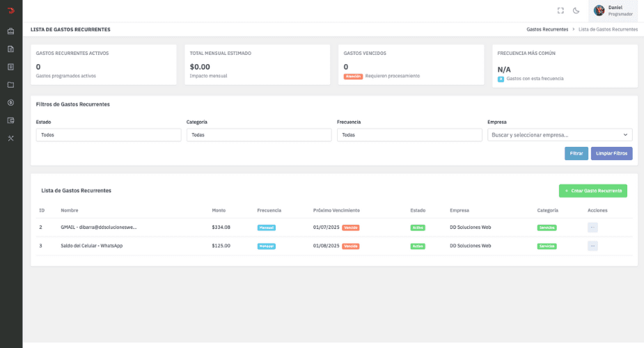Click the Crear Gasto Recurrente button
The image size is (644, 348).
tap(592, 191)
